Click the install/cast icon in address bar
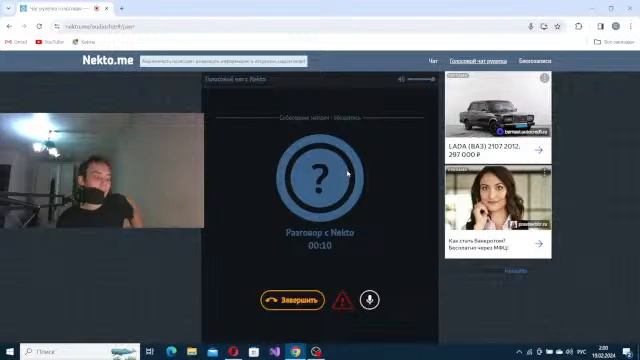This screenshot has height=360, width=640. [x=544, y=27]
